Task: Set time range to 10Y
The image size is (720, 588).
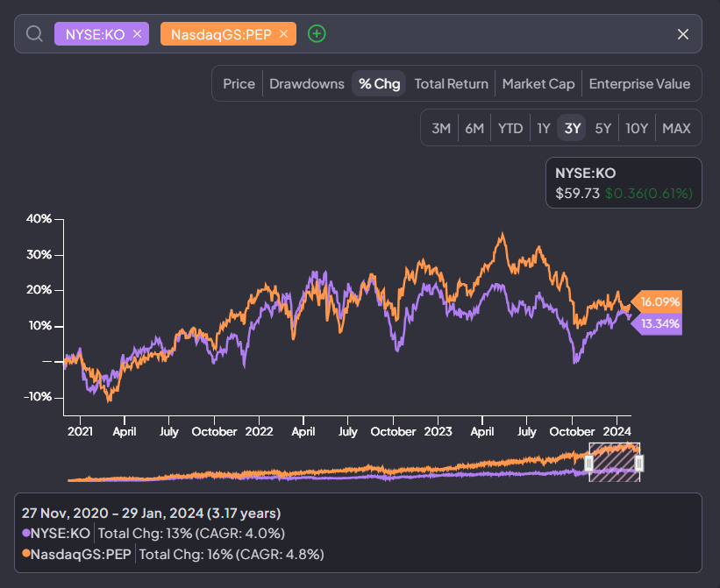Action: [637, 128]
